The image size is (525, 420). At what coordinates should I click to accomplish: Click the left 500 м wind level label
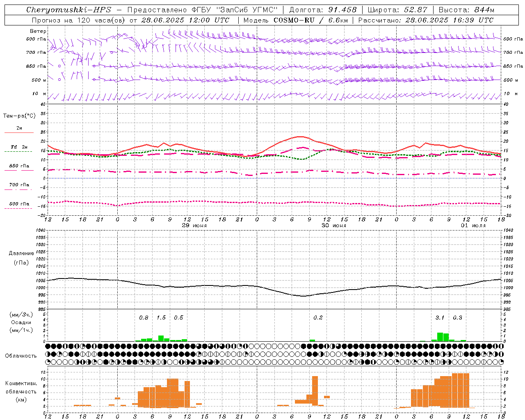(x=39, y=80)
